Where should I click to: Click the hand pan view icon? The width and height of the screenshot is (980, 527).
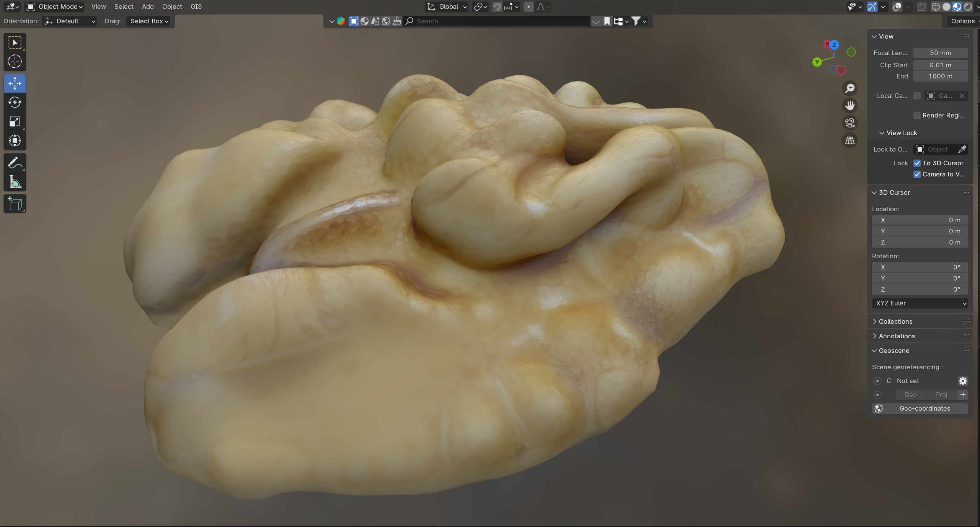[850, 106]
